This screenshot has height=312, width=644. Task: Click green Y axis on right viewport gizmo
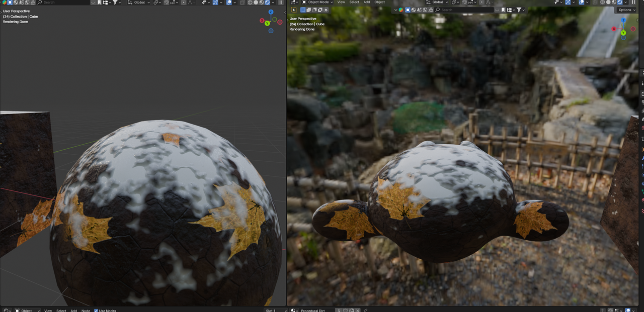623,33
